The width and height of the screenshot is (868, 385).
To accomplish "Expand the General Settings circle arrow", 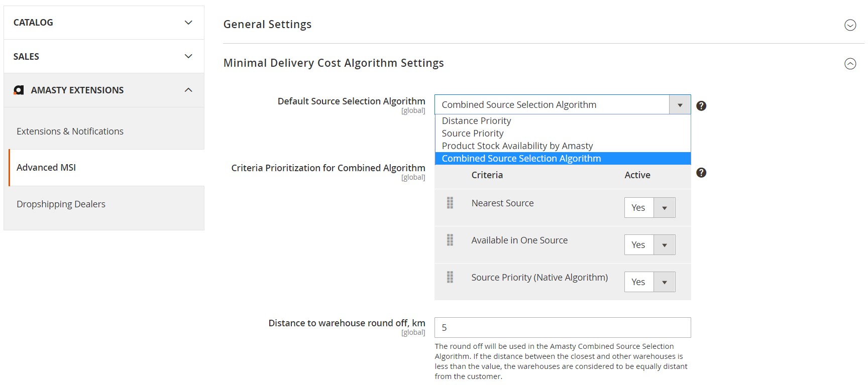I will (850, 25).
